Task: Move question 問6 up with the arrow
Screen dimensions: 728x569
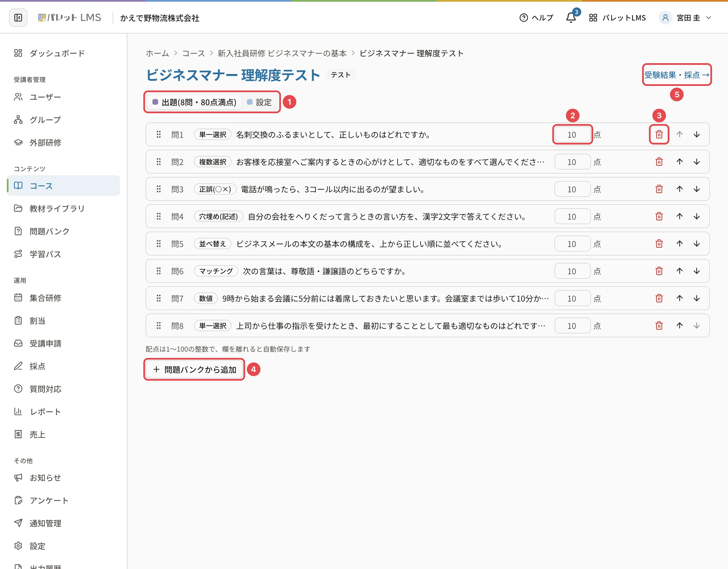Action: click(679, 271)
